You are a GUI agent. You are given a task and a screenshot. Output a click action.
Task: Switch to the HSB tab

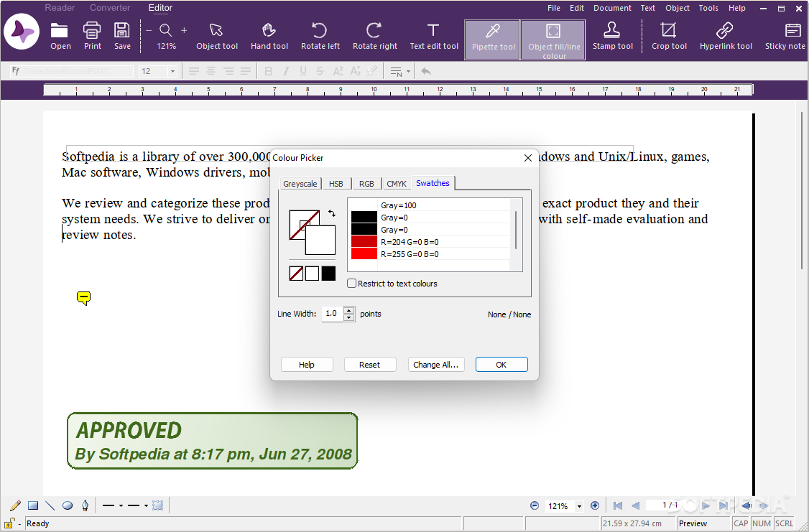point(336,184)
